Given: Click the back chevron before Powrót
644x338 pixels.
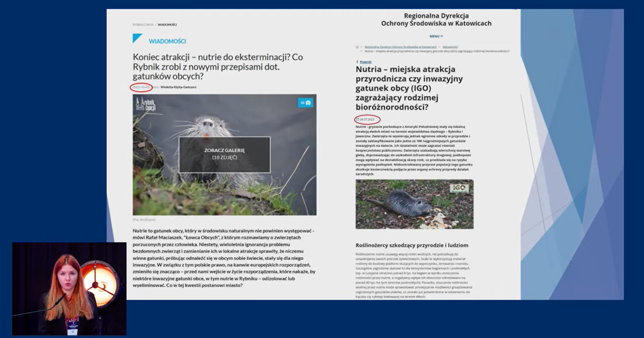Looking at the screenshot, I should coord(357,62).
